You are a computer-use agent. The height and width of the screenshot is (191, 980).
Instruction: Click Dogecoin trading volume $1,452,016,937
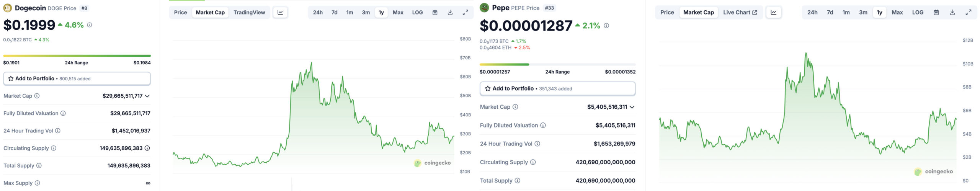pos(131,131)
